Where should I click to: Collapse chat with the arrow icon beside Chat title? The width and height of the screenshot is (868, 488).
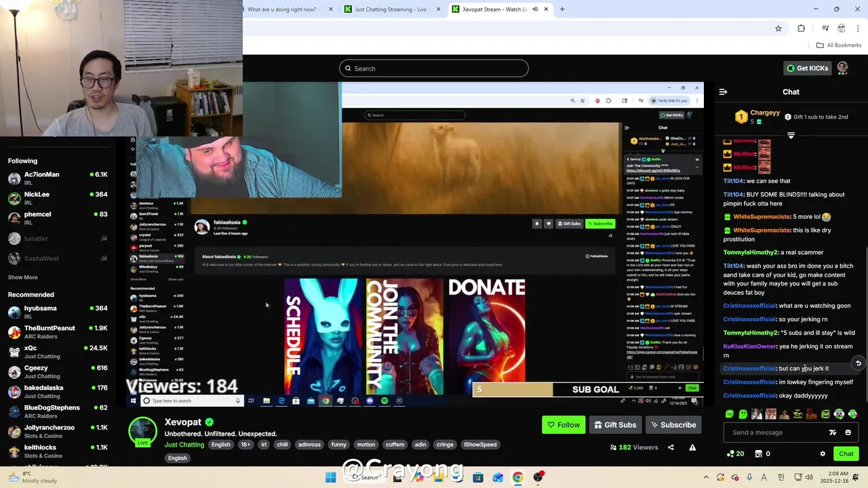coord(723,91)
